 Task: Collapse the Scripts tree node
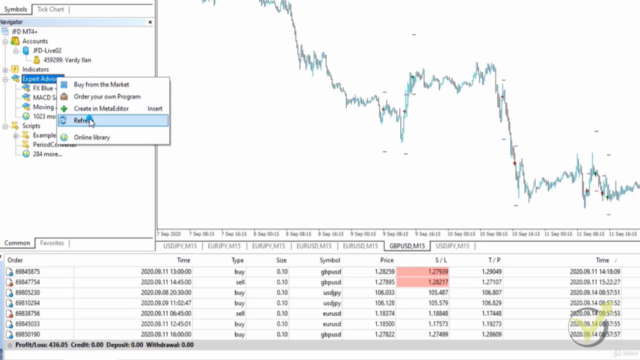pos(5,126)
